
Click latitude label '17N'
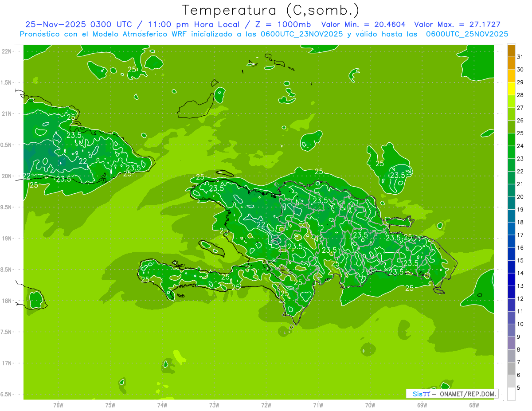click(x=7, y=363)
